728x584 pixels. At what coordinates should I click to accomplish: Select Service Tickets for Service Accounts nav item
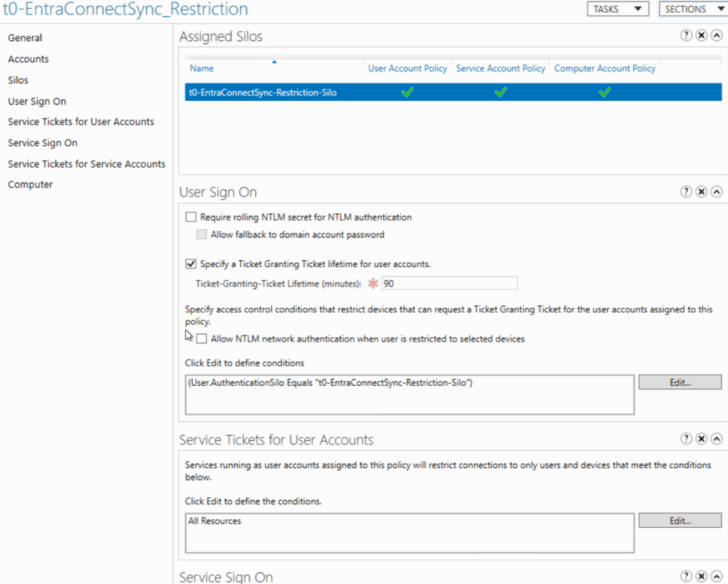coord(87,164)
